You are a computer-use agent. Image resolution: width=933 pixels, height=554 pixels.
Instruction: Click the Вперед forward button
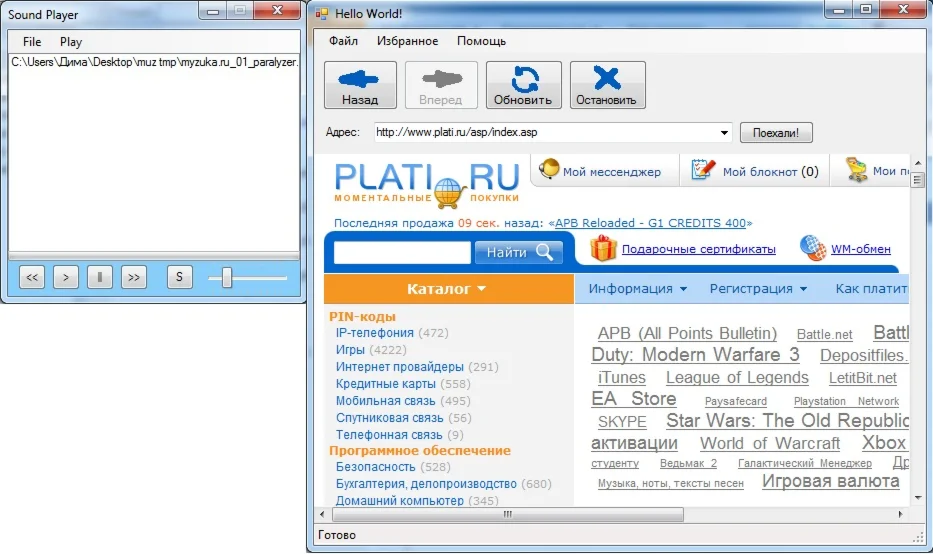pyautogui.click(x=441, y=85)
